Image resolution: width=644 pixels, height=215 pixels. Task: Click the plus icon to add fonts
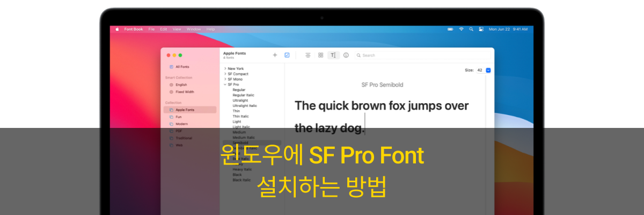275,55
